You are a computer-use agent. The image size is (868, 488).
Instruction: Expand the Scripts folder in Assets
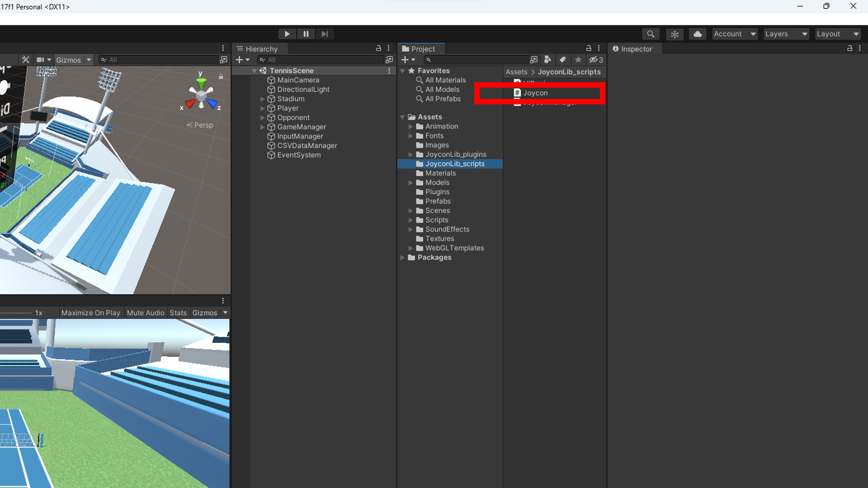tap(410, 220)
